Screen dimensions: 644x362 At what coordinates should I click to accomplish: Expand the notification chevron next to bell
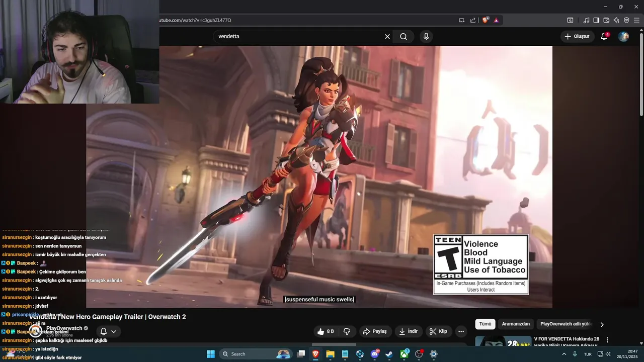pos(114,331)
